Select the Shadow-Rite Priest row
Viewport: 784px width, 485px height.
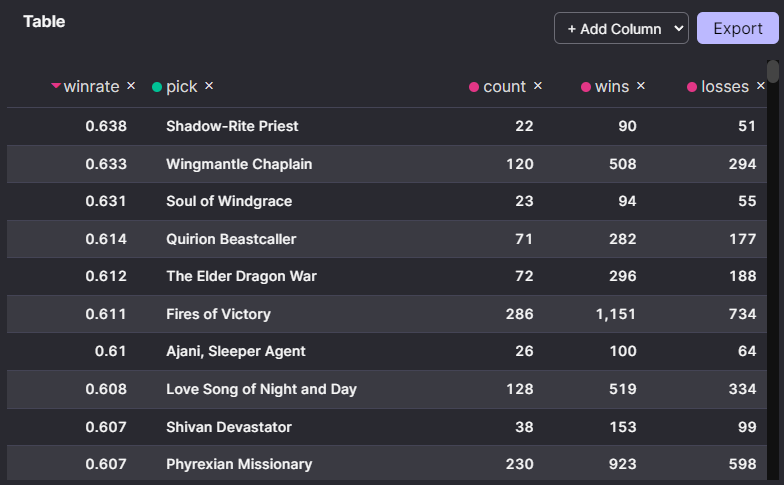(232, 126)
